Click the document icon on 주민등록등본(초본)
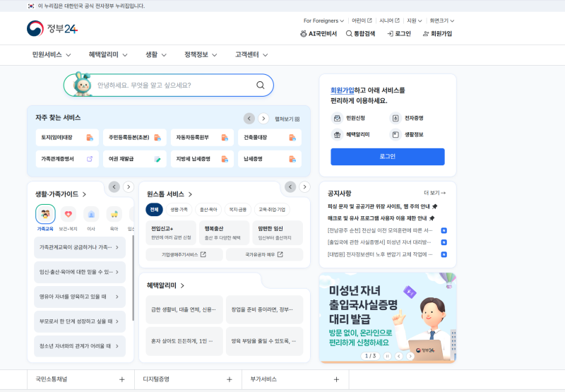565x392 pixels. (x=157, y=137)
